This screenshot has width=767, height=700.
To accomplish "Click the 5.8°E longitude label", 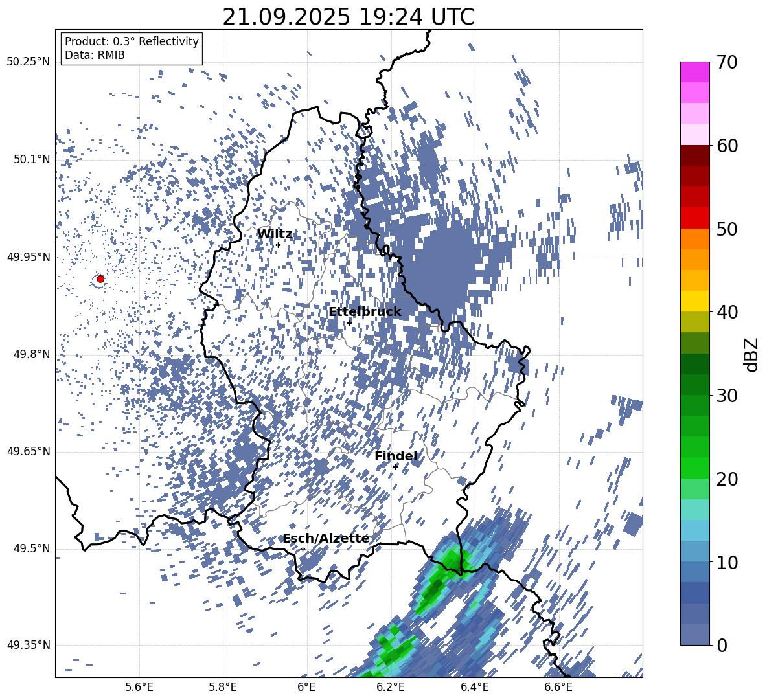I will [x=223, y=687].
